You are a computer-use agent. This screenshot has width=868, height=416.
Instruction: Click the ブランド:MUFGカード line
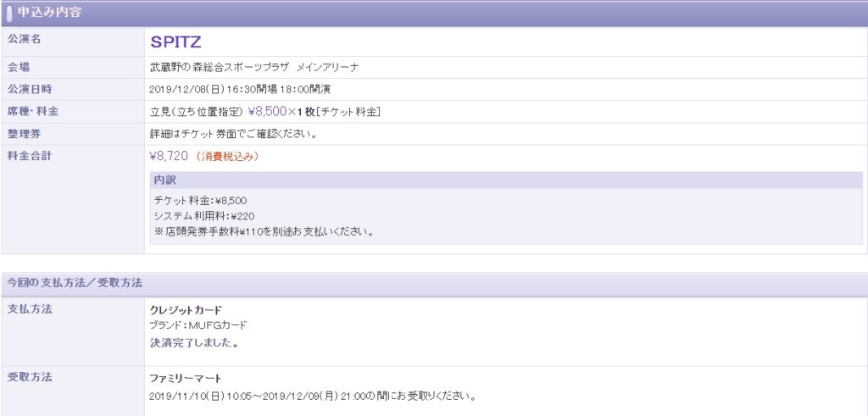coord(198,325)
